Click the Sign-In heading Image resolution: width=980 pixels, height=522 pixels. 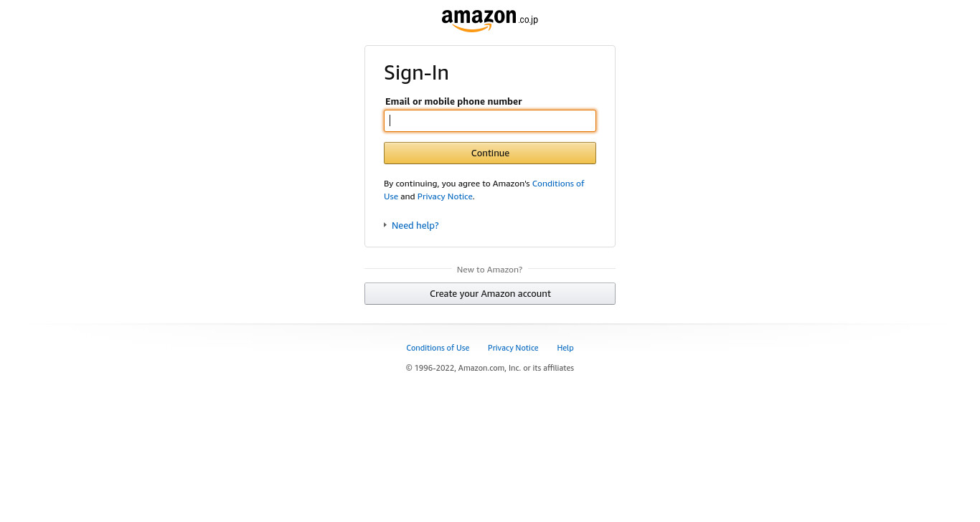point(416,72)
